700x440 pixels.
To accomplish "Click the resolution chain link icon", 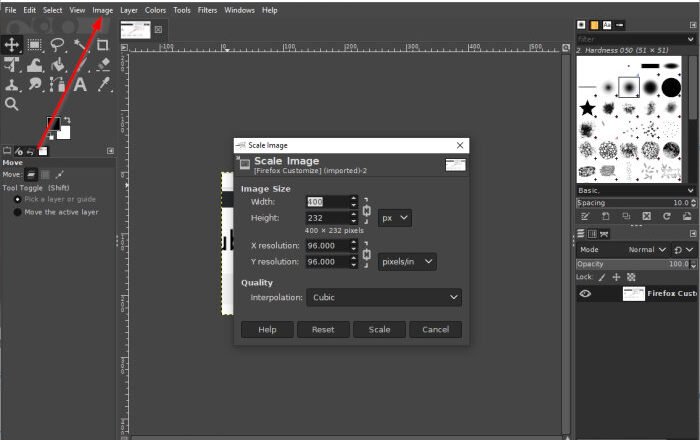I will click(x=367, y=254).
